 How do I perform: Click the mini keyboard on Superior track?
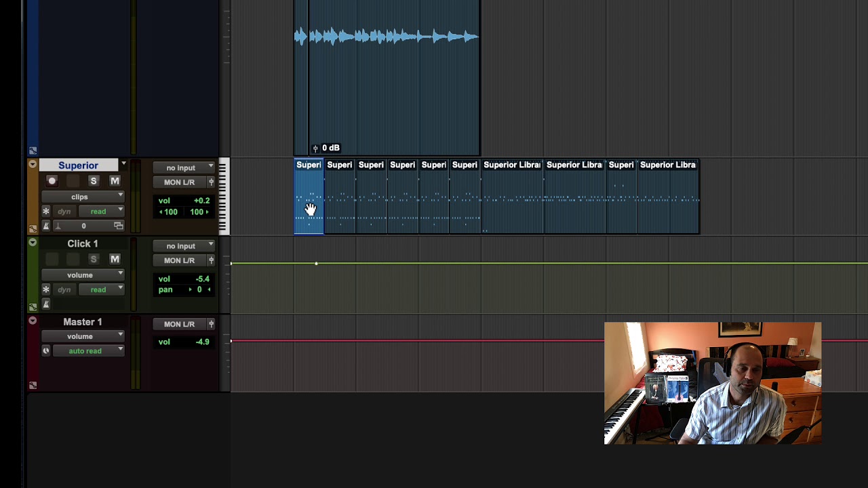[x=223, y=197]
